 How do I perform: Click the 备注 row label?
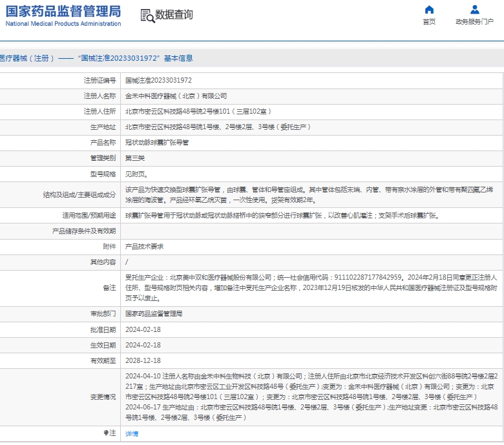click(109, 288)
